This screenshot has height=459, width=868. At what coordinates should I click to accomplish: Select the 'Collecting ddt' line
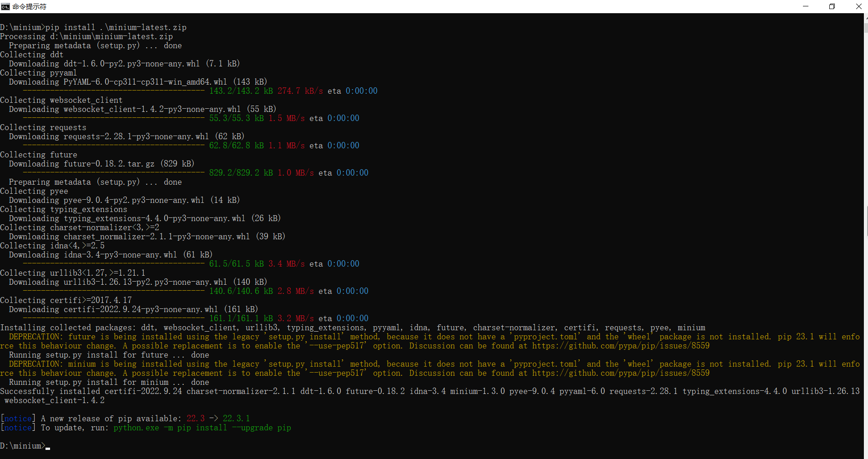point(32,55)
